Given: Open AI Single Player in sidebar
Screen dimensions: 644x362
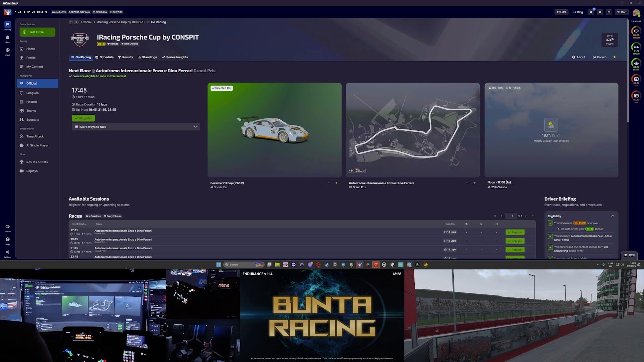Looking at the screenshot, I should [x=38, y=145].
